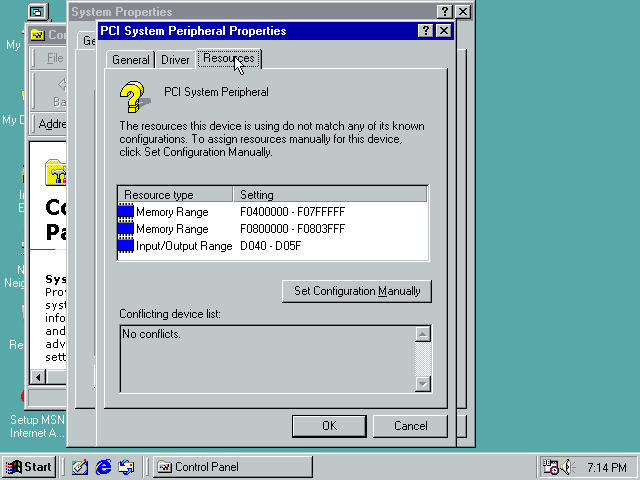Select the second Memory Range chip icon
The image size is (640, 480).
click(x=126, y=229)
